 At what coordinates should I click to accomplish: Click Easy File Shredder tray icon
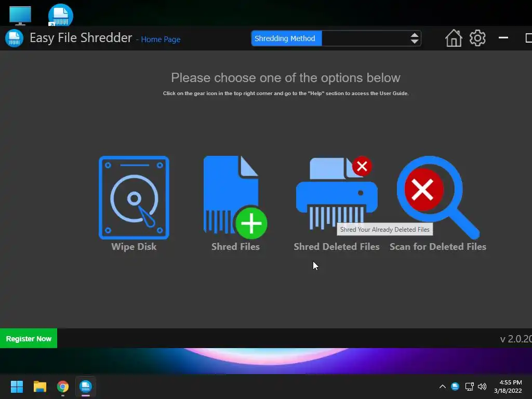pyautogui.click(x=455, y=387)
